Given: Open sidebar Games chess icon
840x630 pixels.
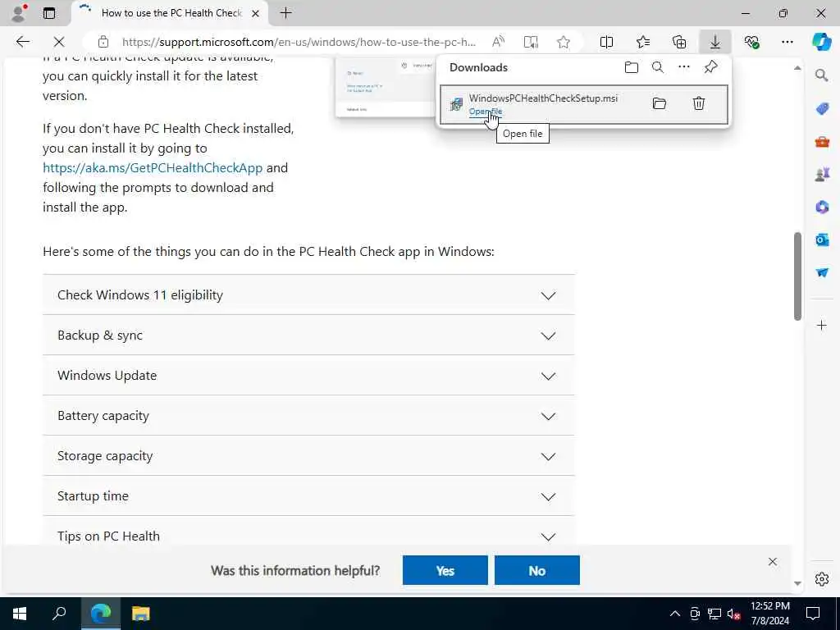Looking at the screenshot, I should (x=822, y=175).
